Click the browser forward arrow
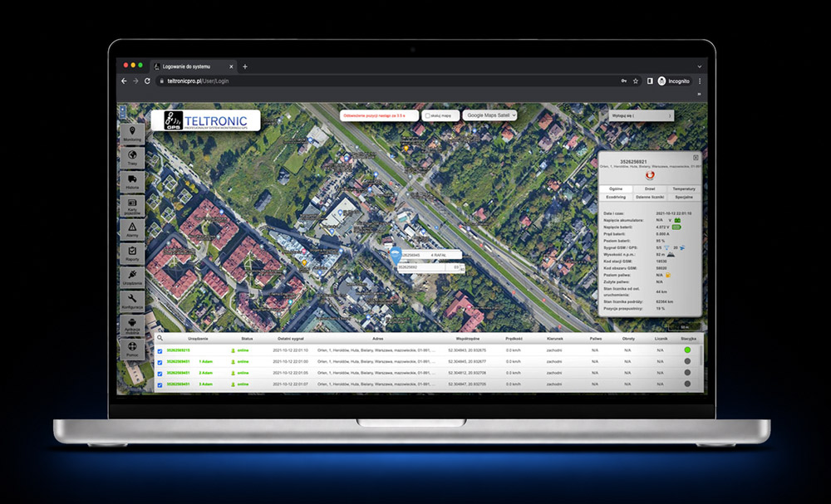This screenshot has height=504, width=831. coord(135,81)
